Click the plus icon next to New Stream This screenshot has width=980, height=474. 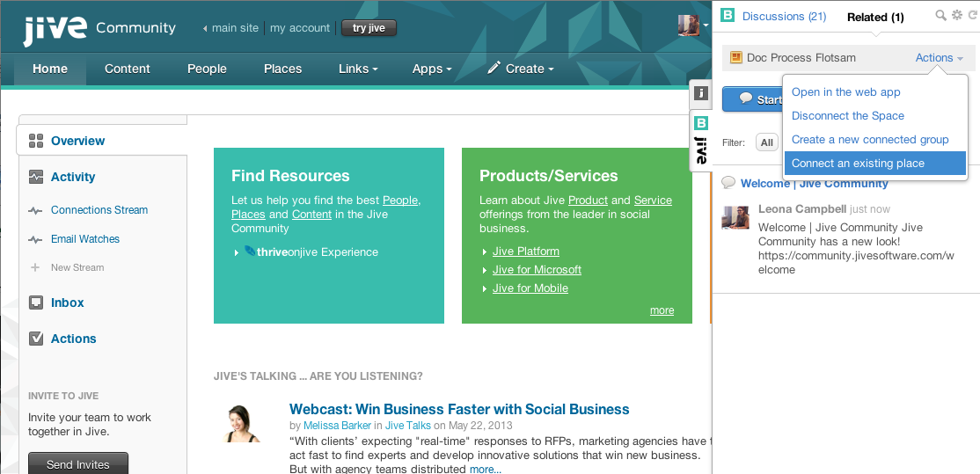coord(35,267)
